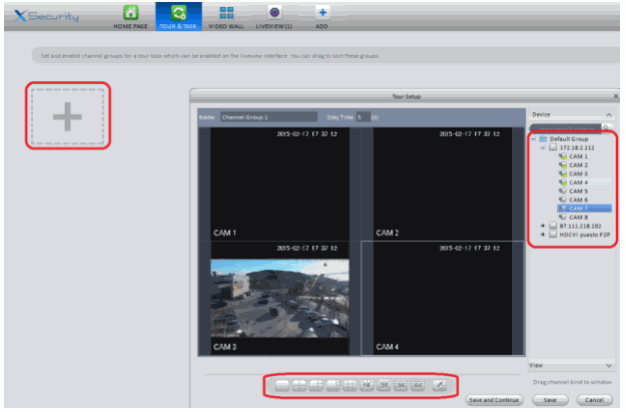Select device 87.111.218.192 in tree
626x412 pixels.
click(580, 226)
